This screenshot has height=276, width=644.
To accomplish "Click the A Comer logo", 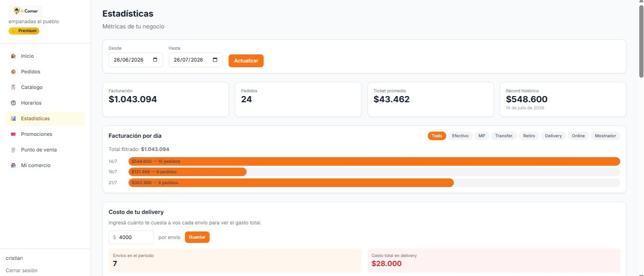I will 26,11.
